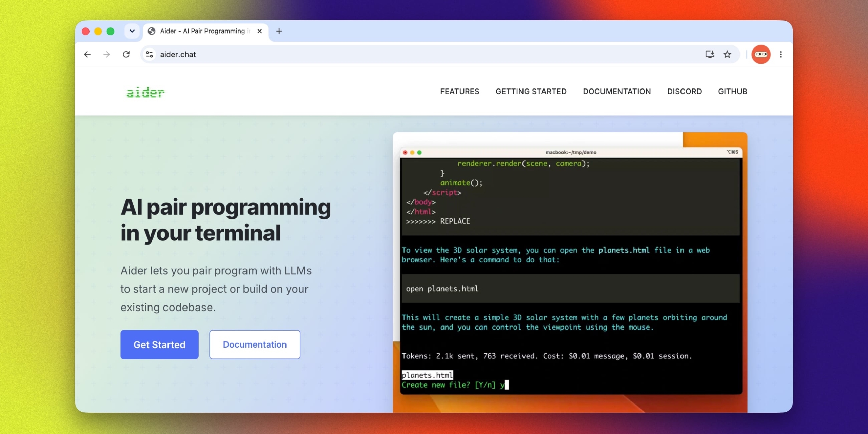
Task: Click the 'macbook:~/tmp/demo' terminal title
Action: pyautogui.click(x=571, y=152)
